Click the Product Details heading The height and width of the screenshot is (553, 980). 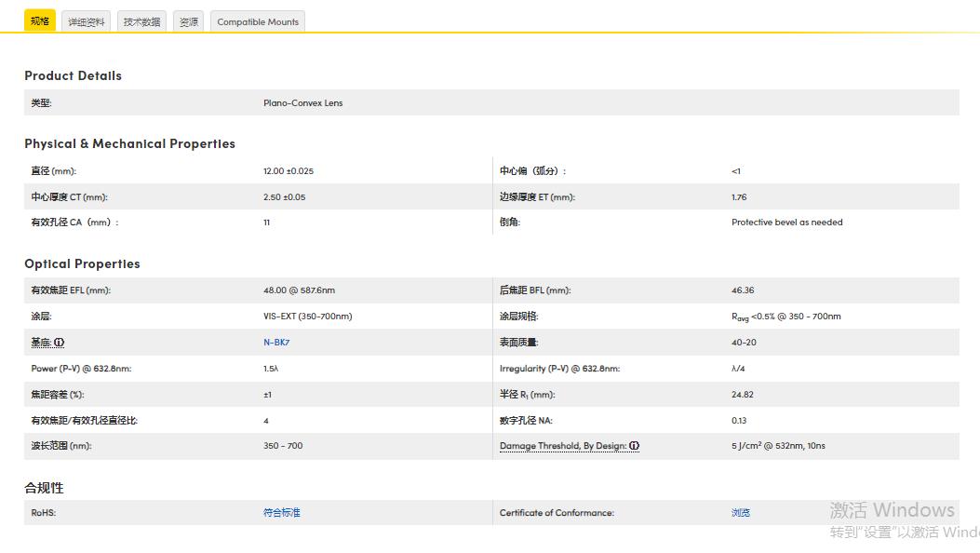click(x=73, y=75)
